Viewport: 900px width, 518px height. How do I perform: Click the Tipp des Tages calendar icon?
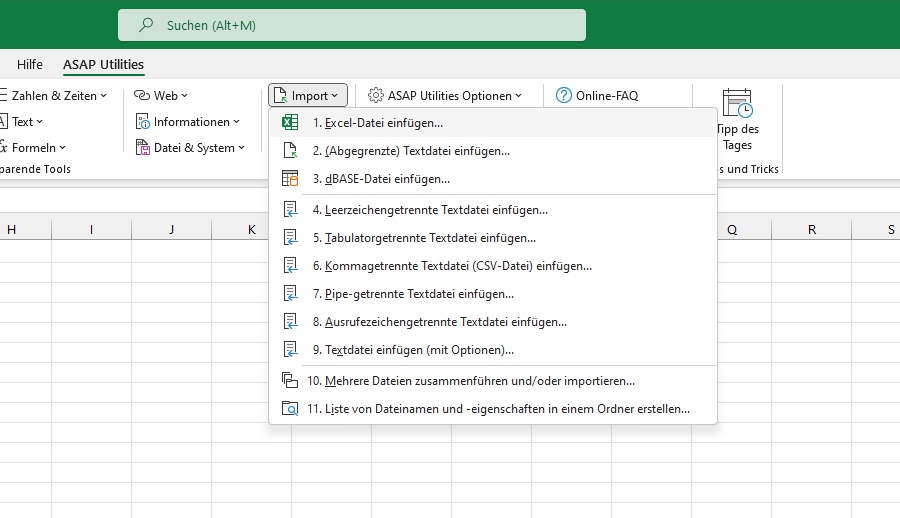[x=738, y=103]
